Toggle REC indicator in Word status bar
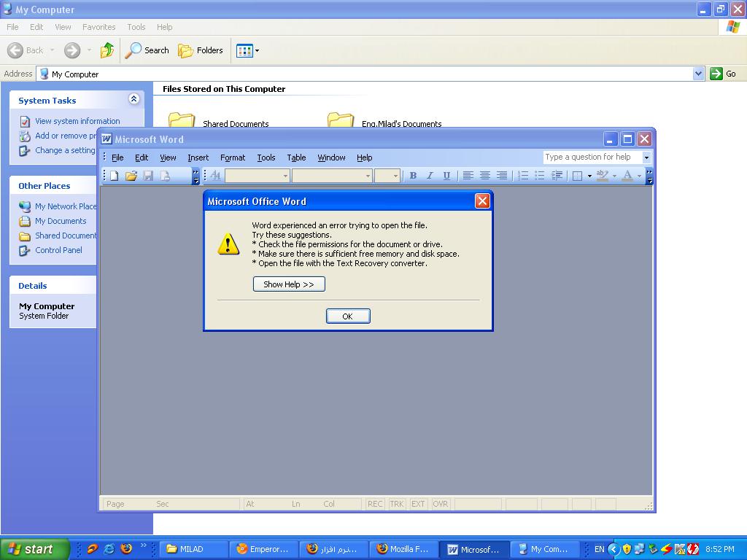747x560 pixels. [x=375, y=504]
